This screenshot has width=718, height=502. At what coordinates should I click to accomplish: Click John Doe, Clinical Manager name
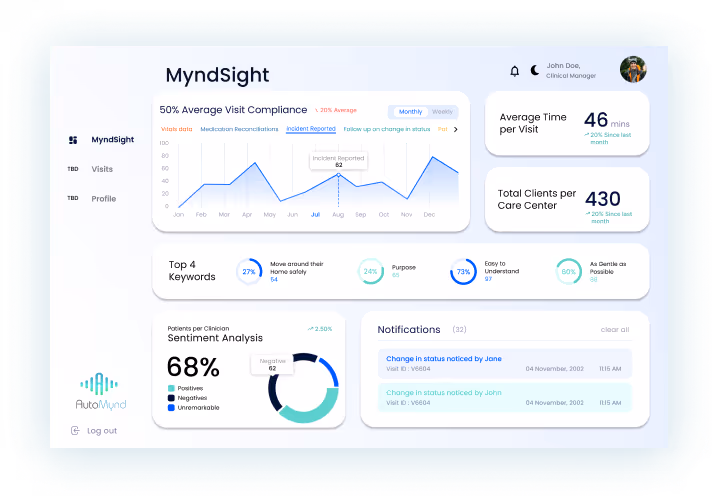[571, 71]
